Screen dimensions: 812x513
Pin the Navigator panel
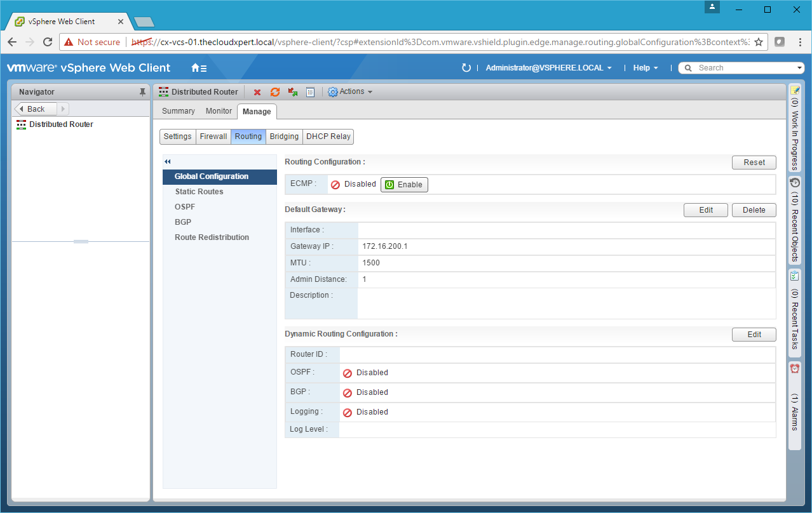pyautogui.click(x=142, y=92)
